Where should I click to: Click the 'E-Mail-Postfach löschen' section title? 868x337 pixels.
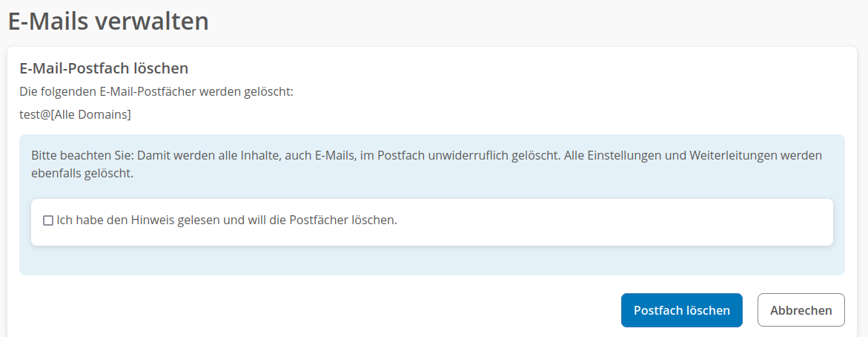(104, 68)
